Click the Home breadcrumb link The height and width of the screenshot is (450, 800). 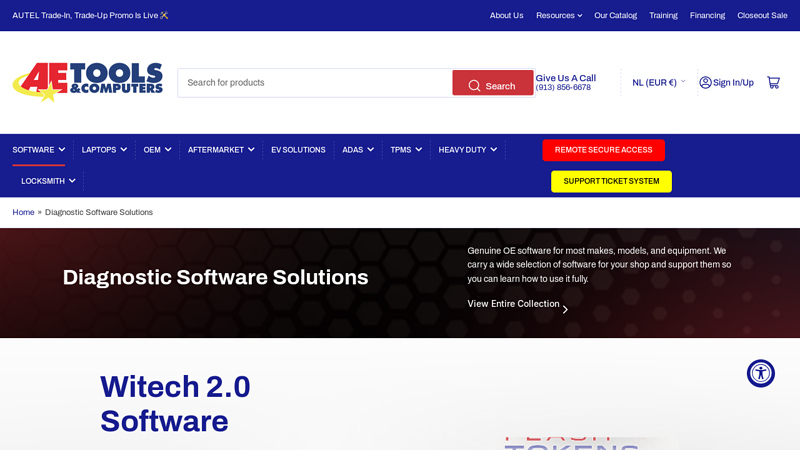(23, 212)
